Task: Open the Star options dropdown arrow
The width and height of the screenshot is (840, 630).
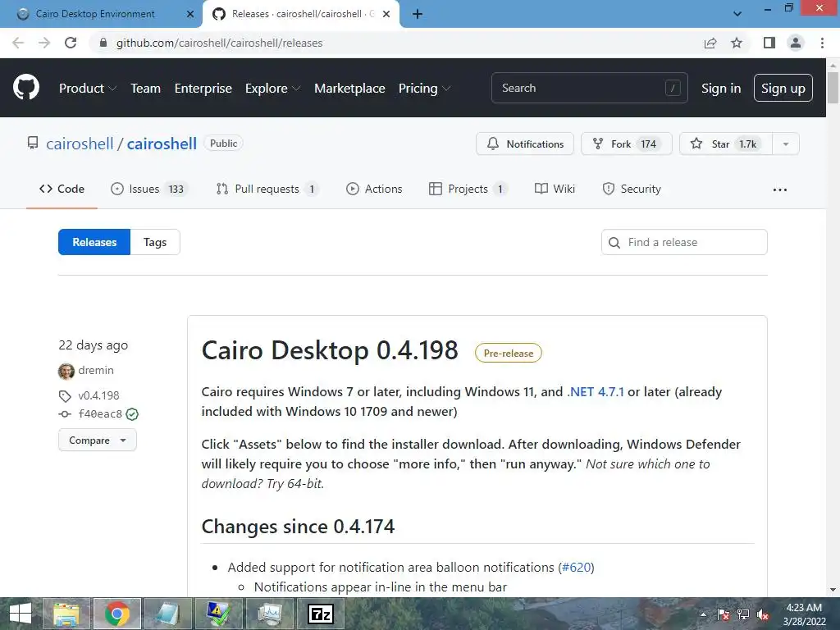Action: [786, 144]
